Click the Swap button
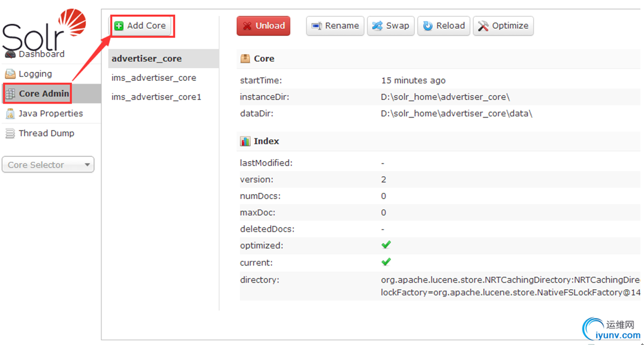Viewport: 644px width, 345px height. click(390, 26)
